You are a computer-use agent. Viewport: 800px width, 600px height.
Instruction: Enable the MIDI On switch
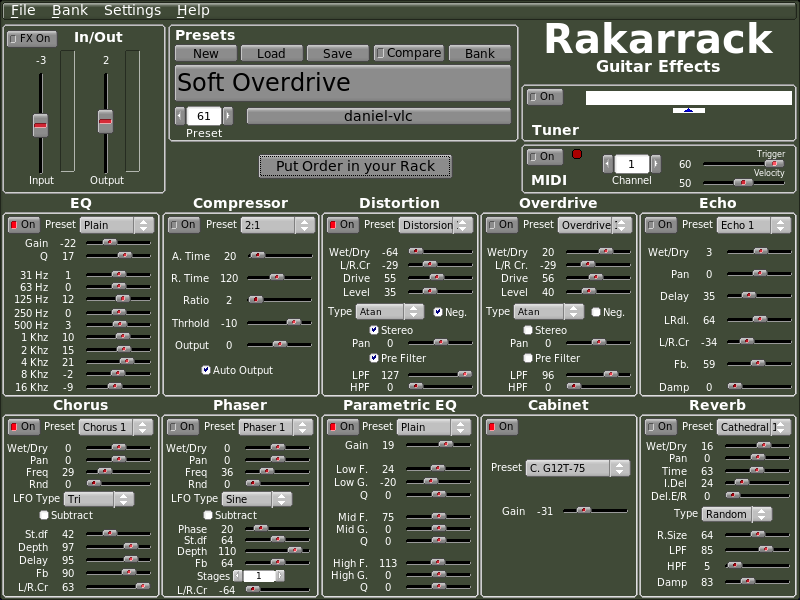click(545, 156)
